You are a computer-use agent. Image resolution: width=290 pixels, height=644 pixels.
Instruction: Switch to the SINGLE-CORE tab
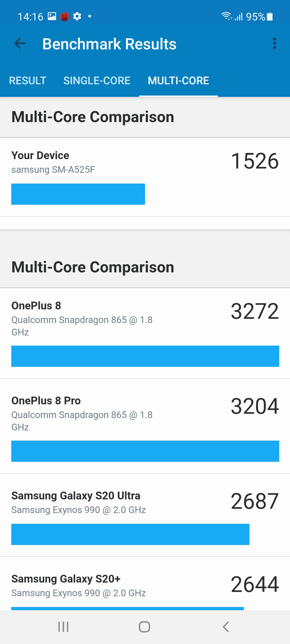97,80
